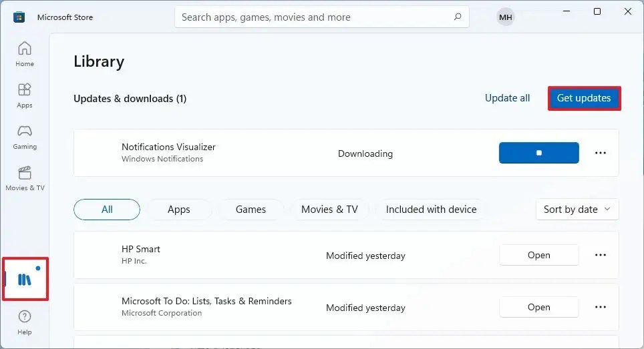
Task: Open Microsoft To Do app
Action: [x=539, y=307]
